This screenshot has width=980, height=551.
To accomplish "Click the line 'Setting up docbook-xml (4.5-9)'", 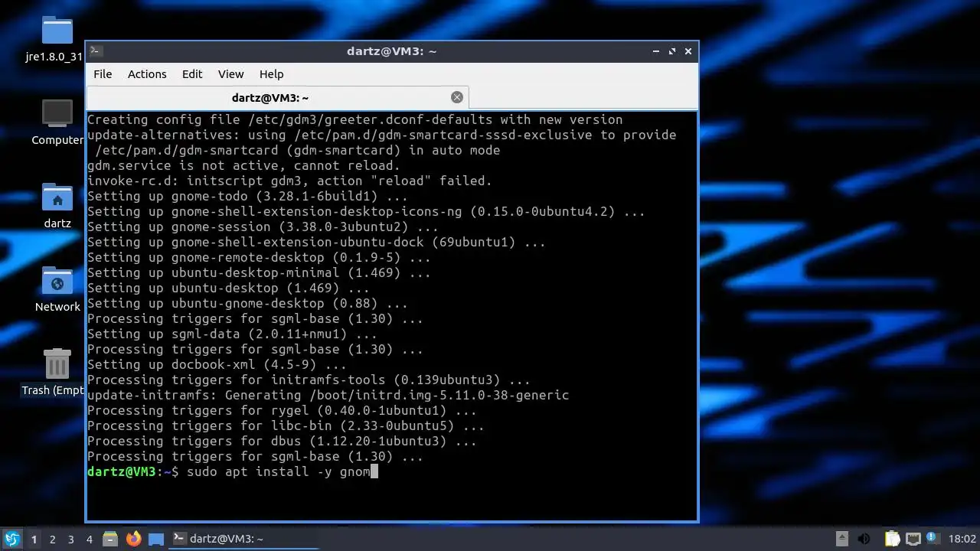I will (x=217, y=364).
